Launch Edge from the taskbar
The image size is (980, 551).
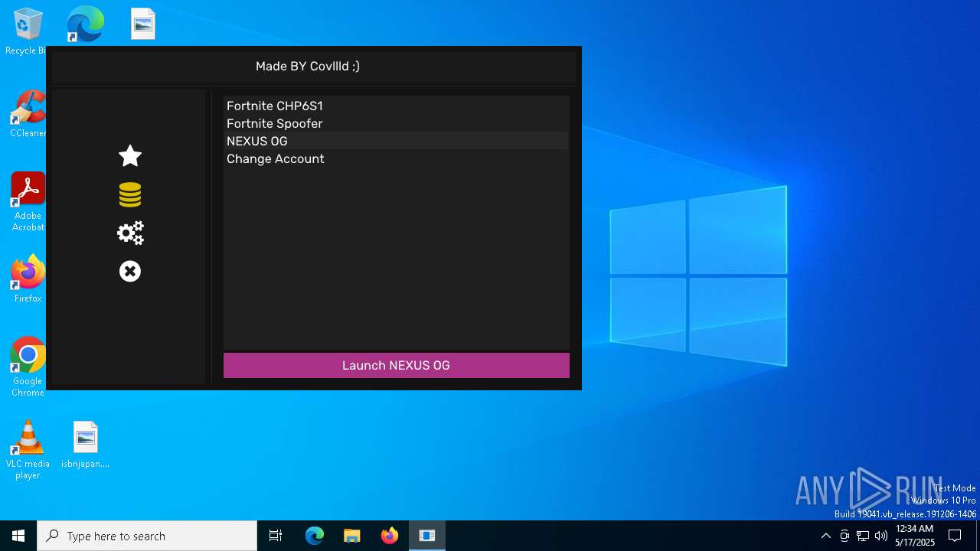tap(315, 536)
